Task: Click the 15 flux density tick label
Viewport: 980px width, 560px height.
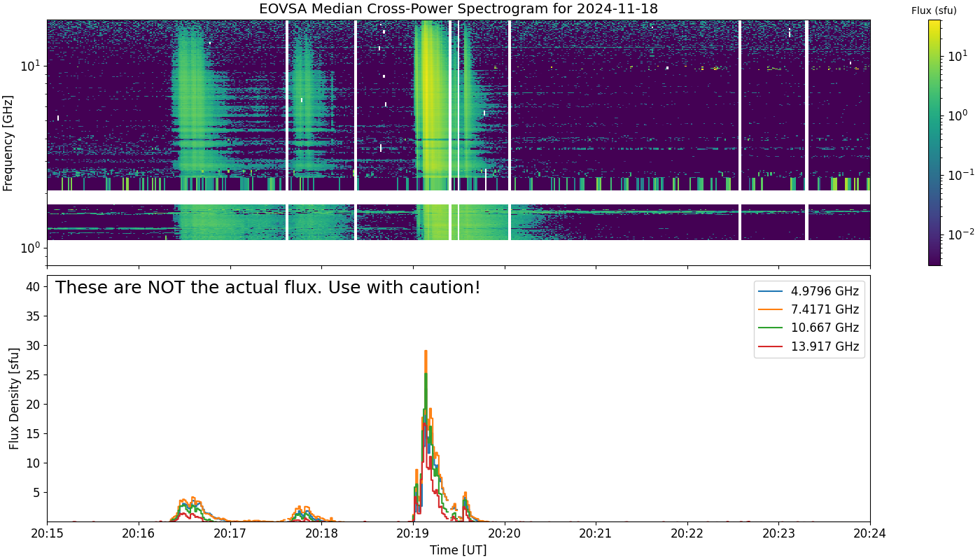Action: (34, 433)
